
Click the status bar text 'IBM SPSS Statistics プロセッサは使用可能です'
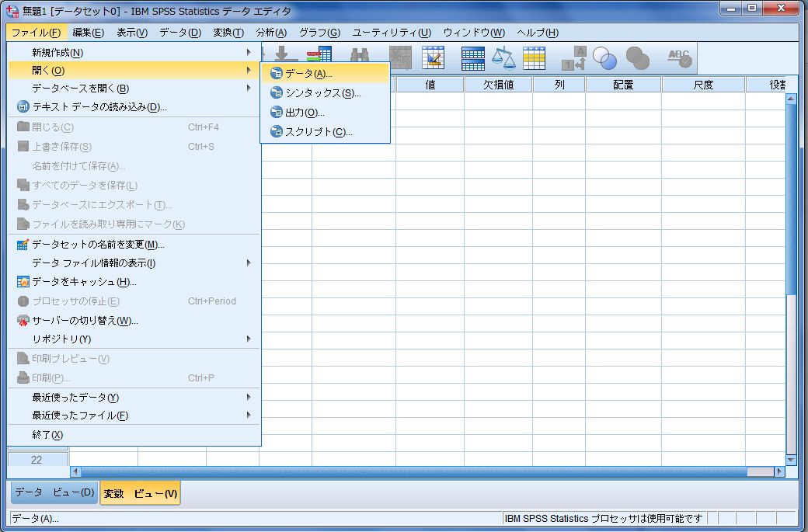tap(604, 518)
